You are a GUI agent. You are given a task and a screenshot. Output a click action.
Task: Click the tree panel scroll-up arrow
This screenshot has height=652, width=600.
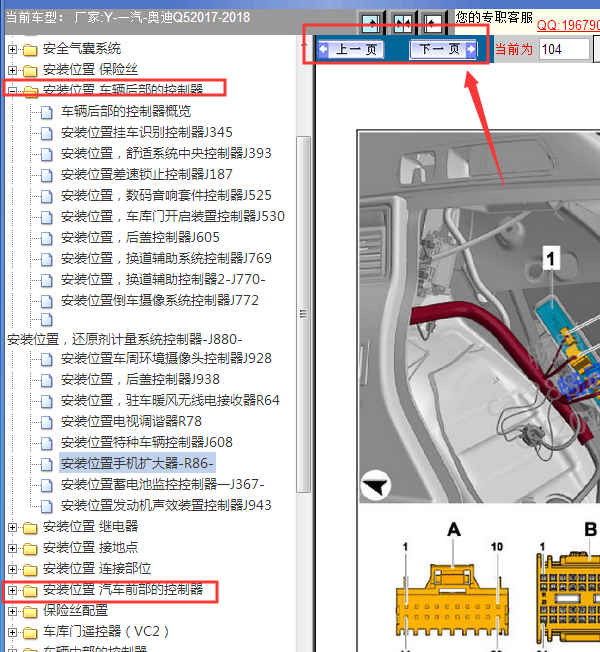click(305, 45)
